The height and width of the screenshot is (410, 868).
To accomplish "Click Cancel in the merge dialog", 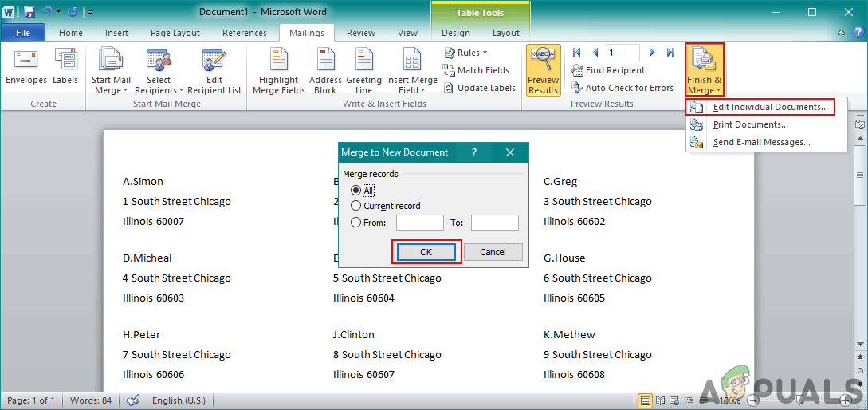I will 493,251.
